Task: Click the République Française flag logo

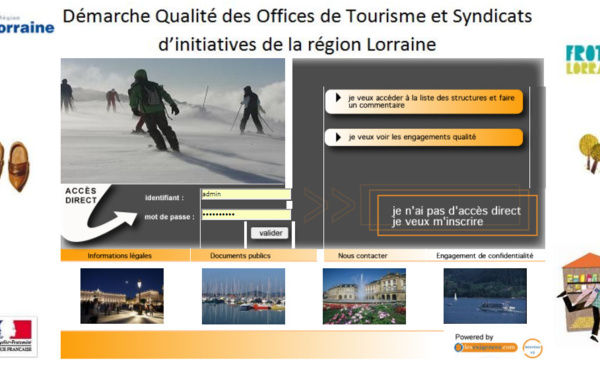Action: pyautogui.click(x=18, y=336)
